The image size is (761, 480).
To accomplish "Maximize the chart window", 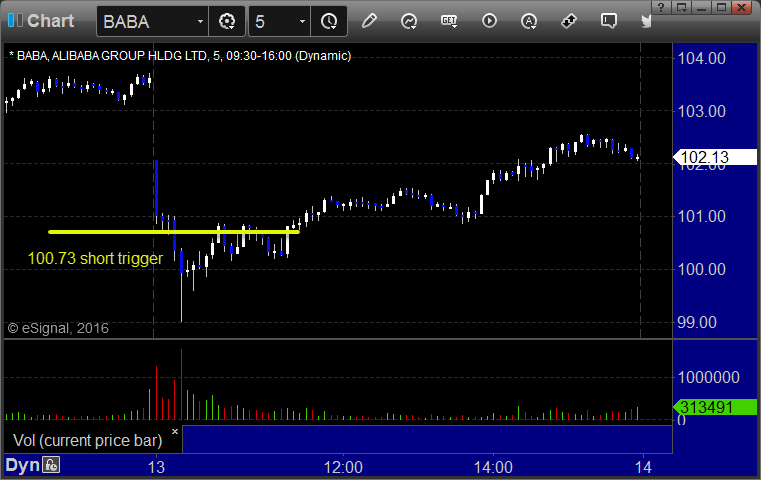I will (x=721, y=7).
